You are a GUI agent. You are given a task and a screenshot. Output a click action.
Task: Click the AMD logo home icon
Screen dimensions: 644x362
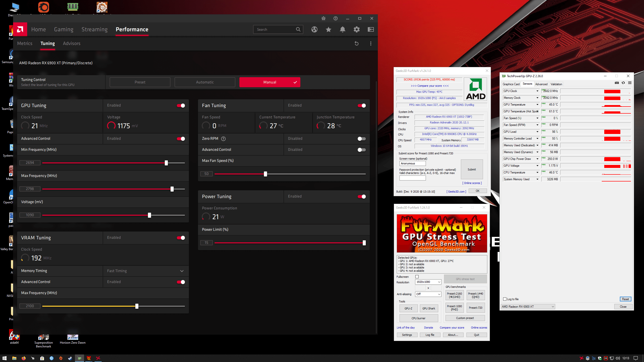20,29
